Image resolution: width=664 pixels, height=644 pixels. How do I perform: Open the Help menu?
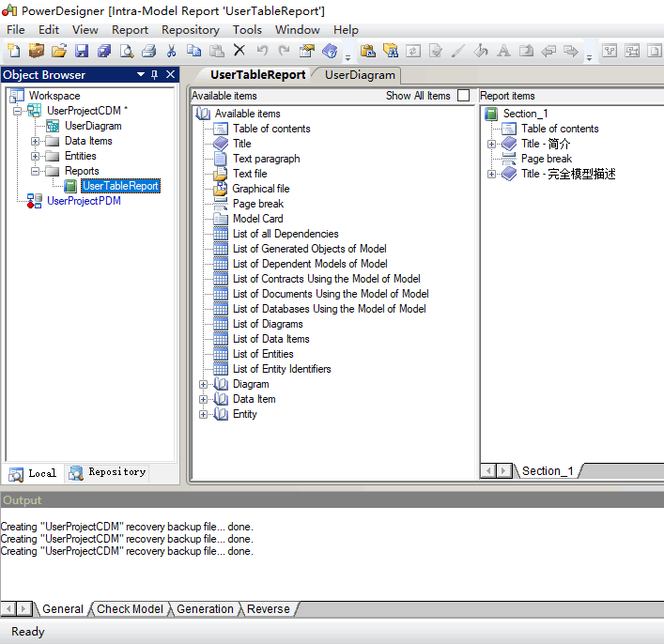(x=346, y=30)
